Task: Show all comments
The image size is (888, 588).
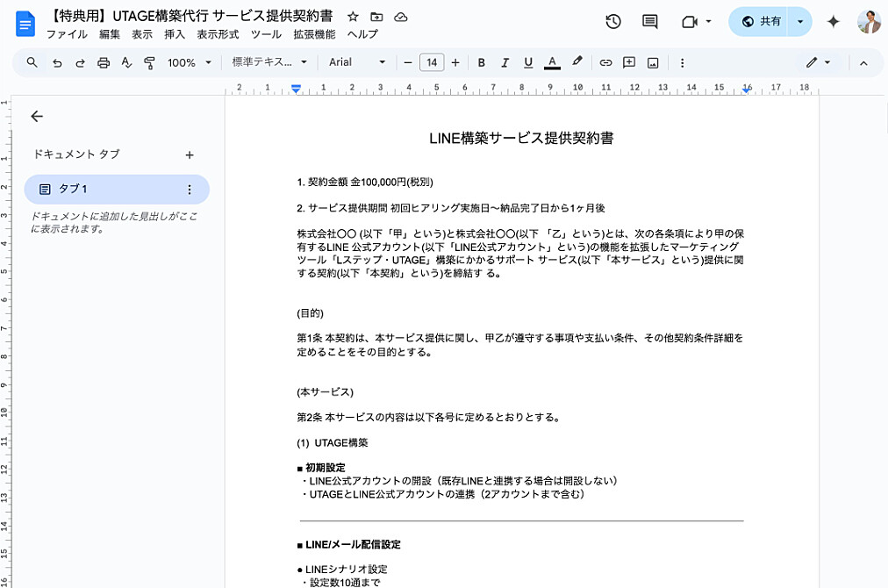Action: [x=649, y=22]
